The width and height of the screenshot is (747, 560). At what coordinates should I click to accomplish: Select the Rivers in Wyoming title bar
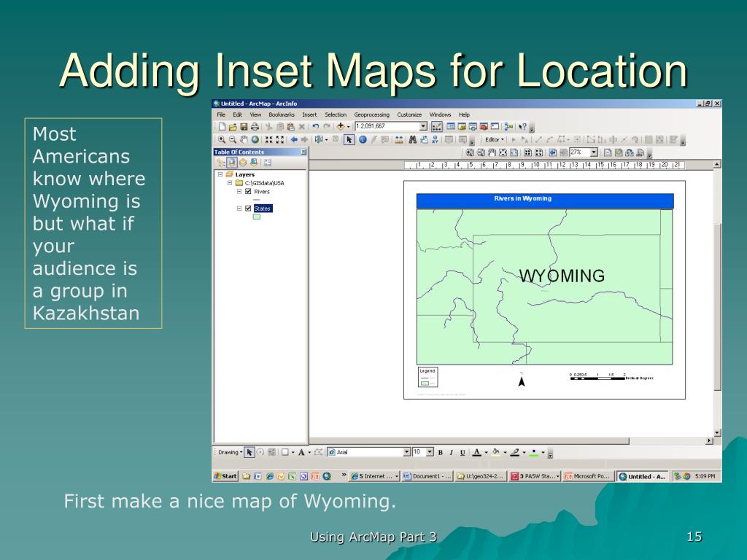point(545,201)
